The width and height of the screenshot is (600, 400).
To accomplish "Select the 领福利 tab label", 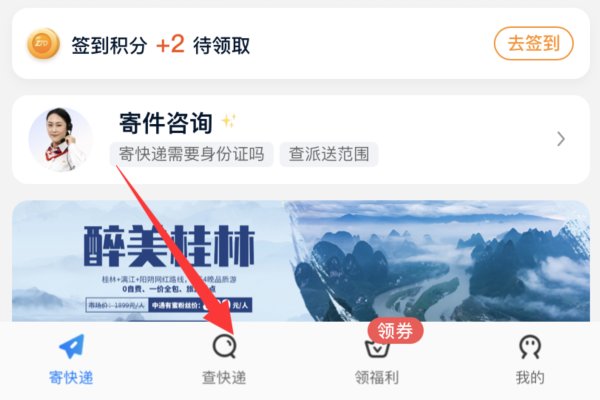I will 377,377.
